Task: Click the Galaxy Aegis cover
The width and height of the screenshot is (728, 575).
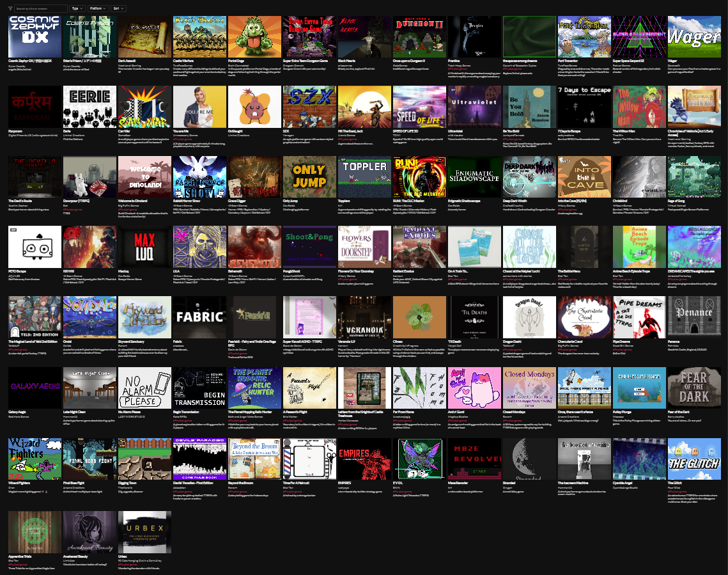Action: pos(35,388)
